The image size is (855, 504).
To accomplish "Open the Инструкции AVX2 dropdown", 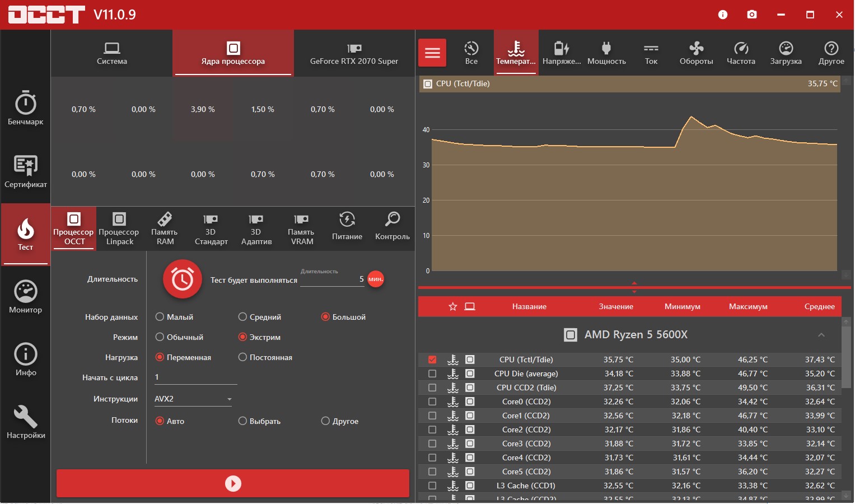I will pos(193,399).
